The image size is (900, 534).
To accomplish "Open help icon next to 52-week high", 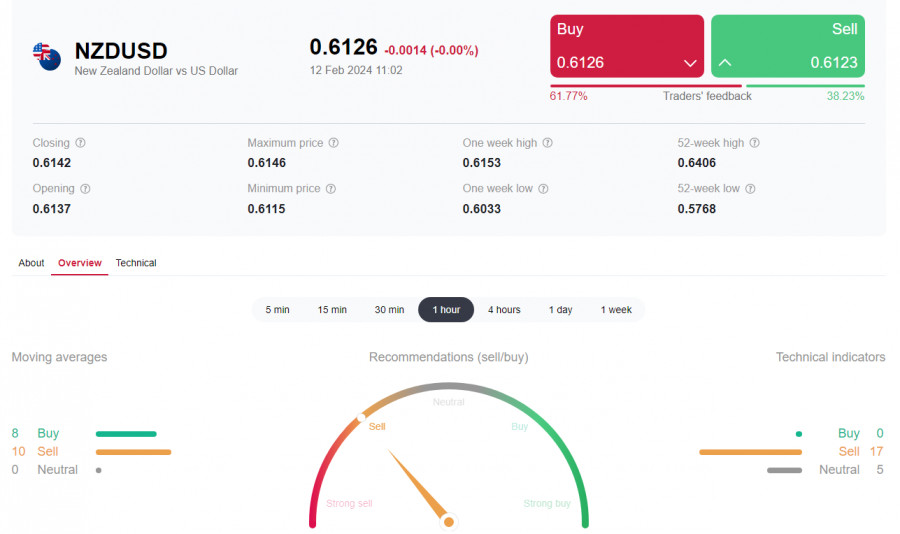I will click(755, 142).
